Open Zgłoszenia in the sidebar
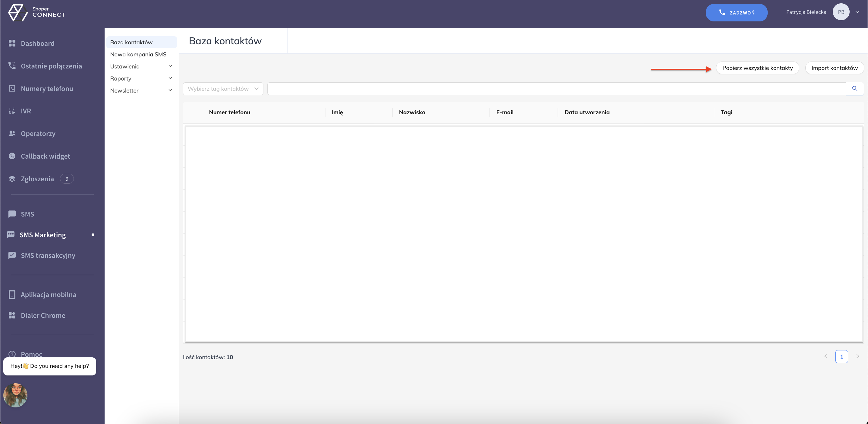 point(37,179)
